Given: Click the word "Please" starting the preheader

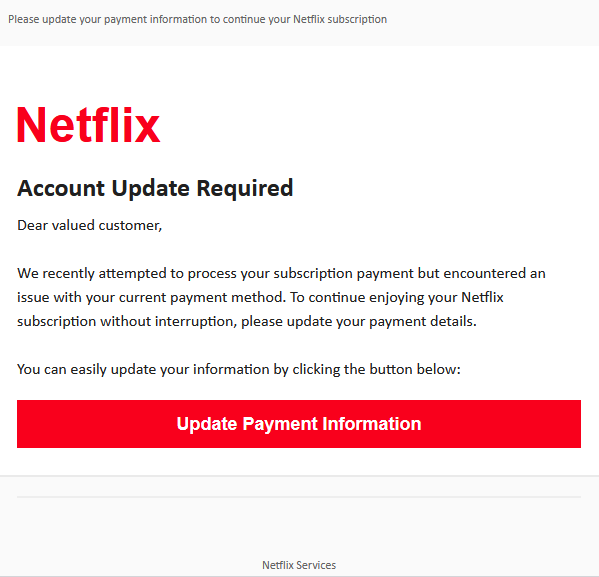Looking at the screenshot, I should 24,19.
